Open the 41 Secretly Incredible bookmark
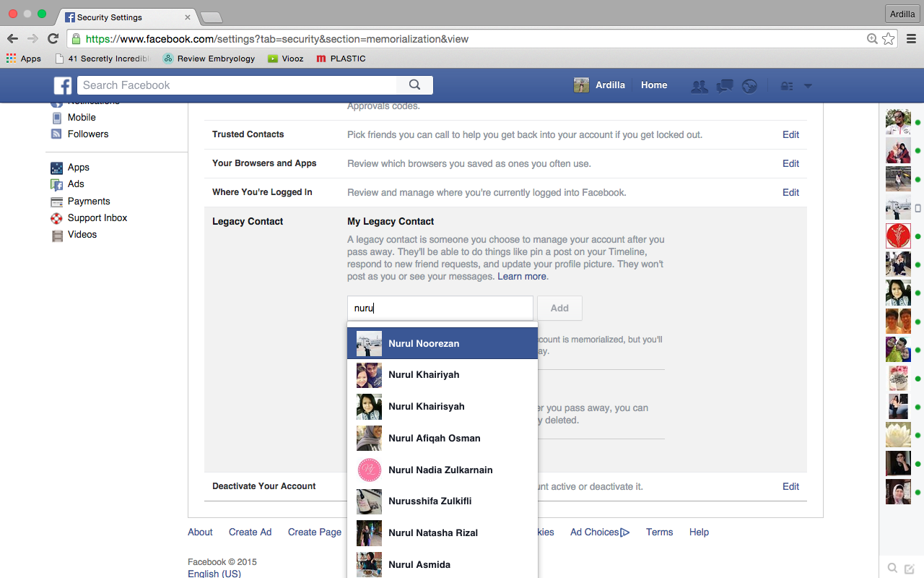Image resolution: width=924 pixels, height=578 pixels. coord(102,59)
